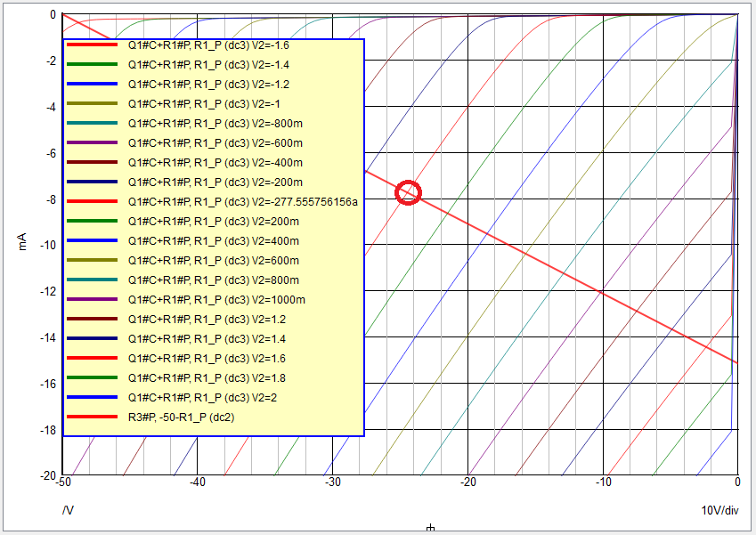Screen dimensions: 756x535
Task: Click y-axis tick label -6
Action: (51, 154)
